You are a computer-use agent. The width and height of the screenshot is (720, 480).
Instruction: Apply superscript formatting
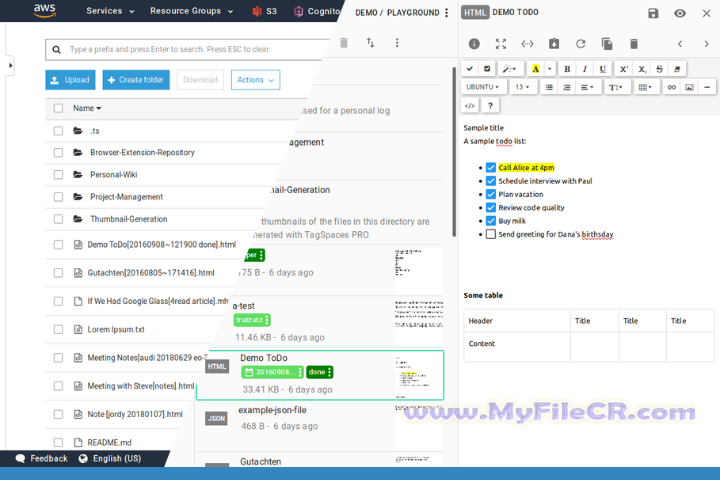pos(624,69)
